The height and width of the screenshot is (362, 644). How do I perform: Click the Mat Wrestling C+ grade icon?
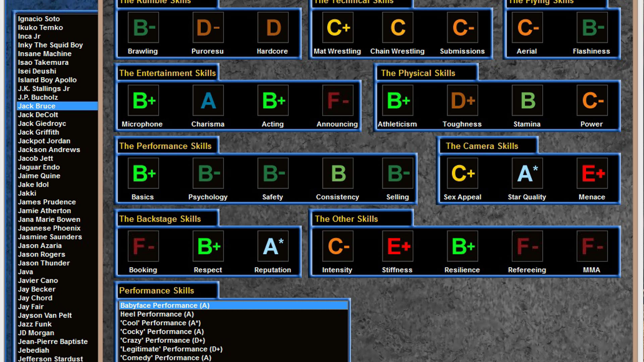point(338,27)
